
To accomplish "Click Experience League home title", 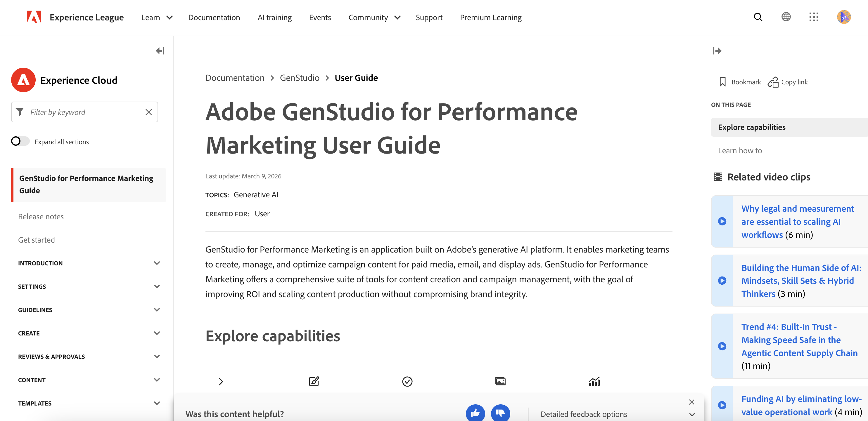I will 87,18.
